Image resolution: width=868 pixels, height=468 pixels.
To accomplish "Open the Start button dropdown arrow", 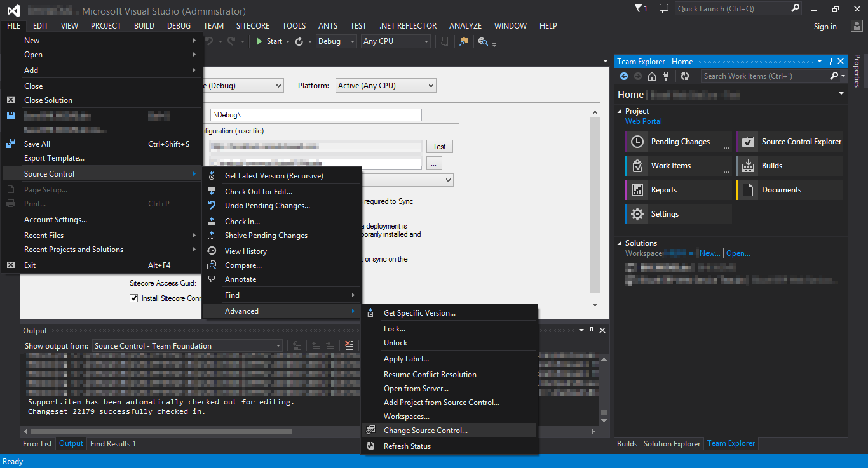I will click(x=287, y=41).
